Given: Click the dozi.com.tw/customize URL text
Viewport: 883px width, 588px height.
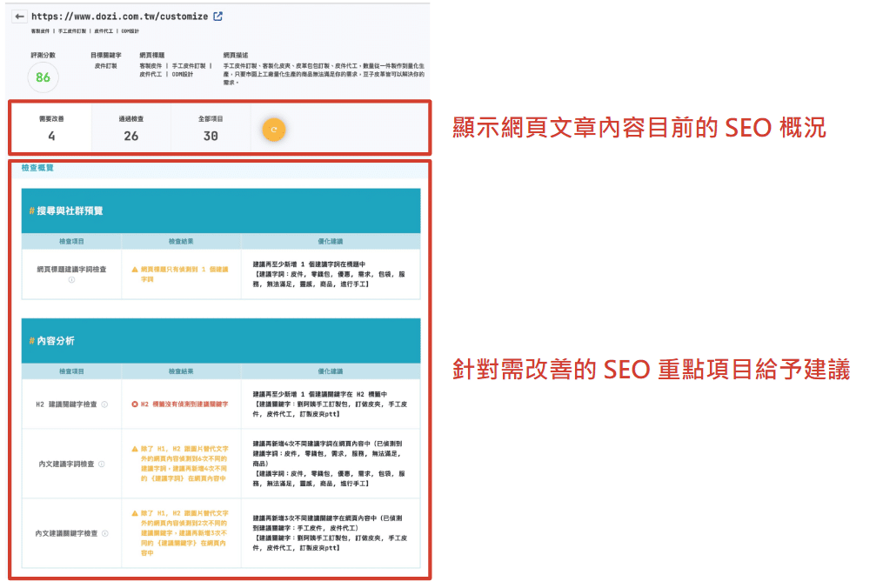Looking at the screenshot, I should (119, 17).
